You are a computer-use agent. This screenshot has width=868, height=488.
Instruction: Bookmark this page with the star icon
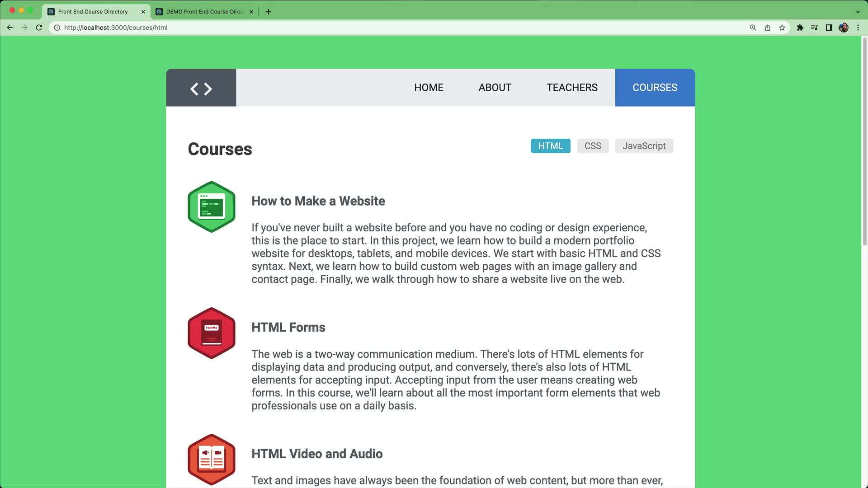[782, 28]
